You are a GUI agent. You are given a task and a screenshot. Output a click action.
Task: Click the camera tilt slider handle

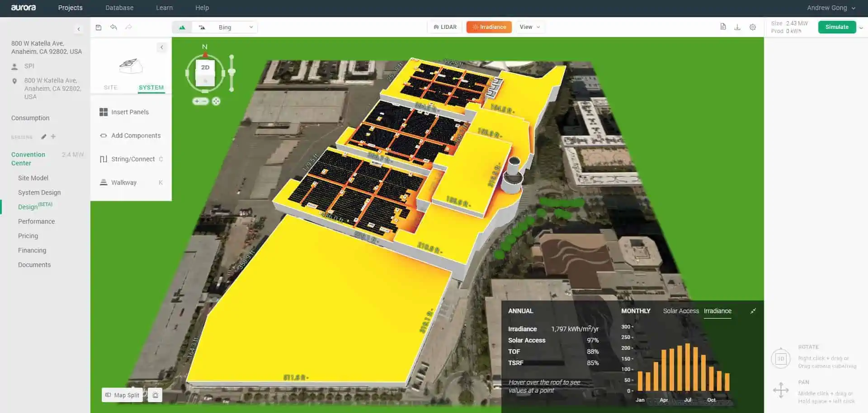coord(231,72)
